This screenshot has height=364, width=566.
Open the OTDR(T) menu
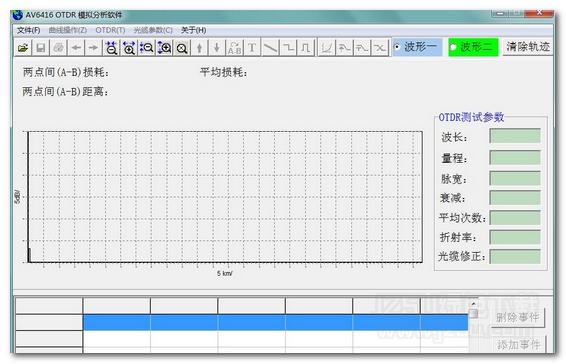click(x=110, y=30)
